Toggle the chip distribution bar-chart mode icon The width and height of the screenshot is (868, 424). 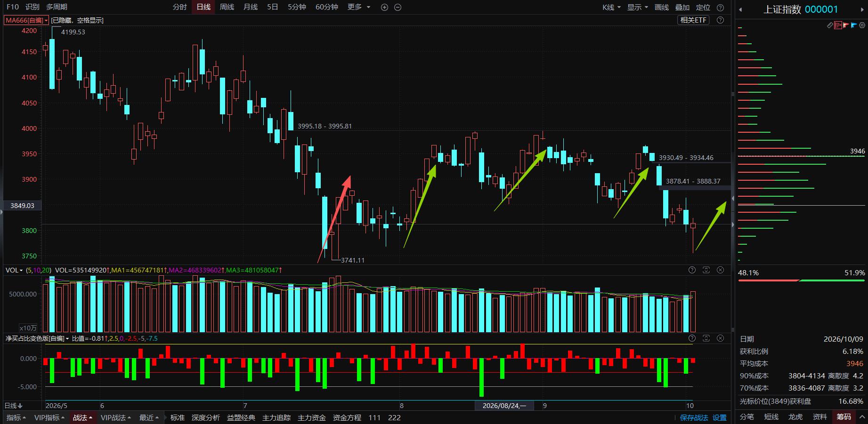tap(838, 25)
